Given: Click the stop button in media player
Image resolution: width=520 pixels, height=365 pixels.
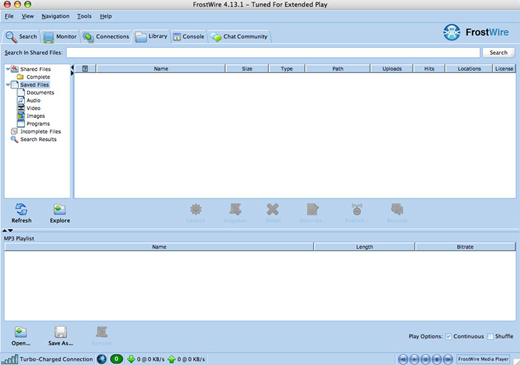Looking at the screenshot, I should coord(437,359).
